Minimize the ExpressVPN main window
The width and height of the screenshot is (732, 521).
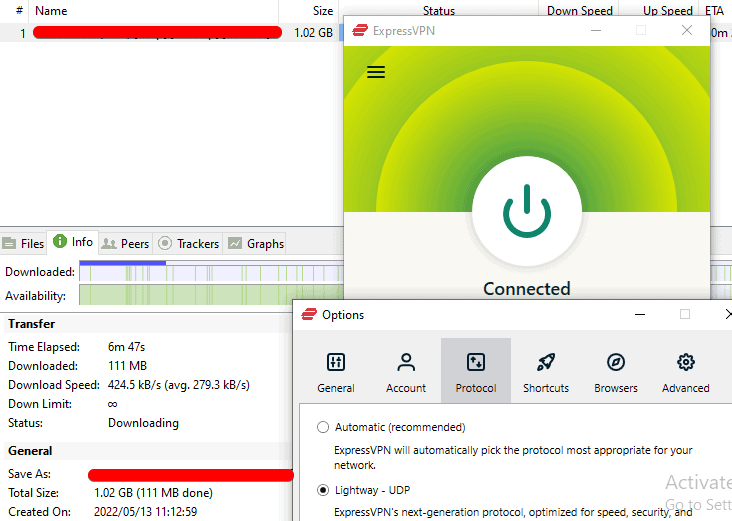pos(596,31)
